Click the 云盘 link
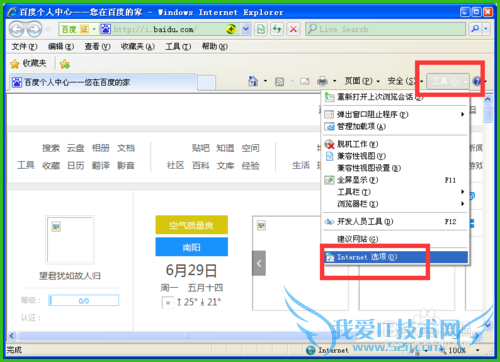 point(76,148)
